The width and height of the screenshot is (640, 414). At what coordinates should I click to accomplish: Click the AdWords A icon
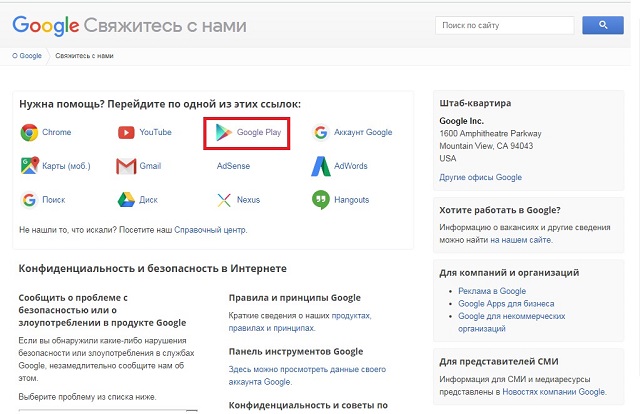(321, 166)
